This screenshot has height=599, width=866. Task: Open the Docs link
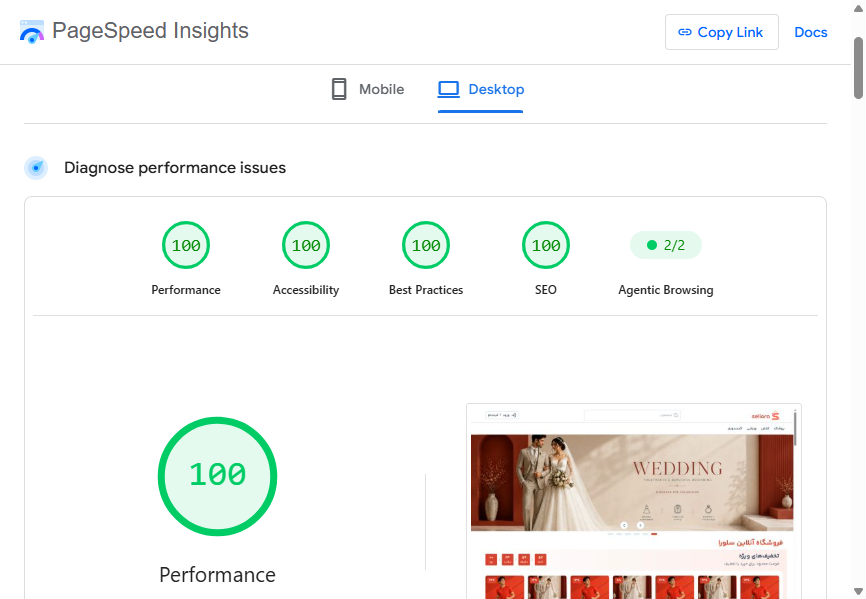click(x=810, y=33)
